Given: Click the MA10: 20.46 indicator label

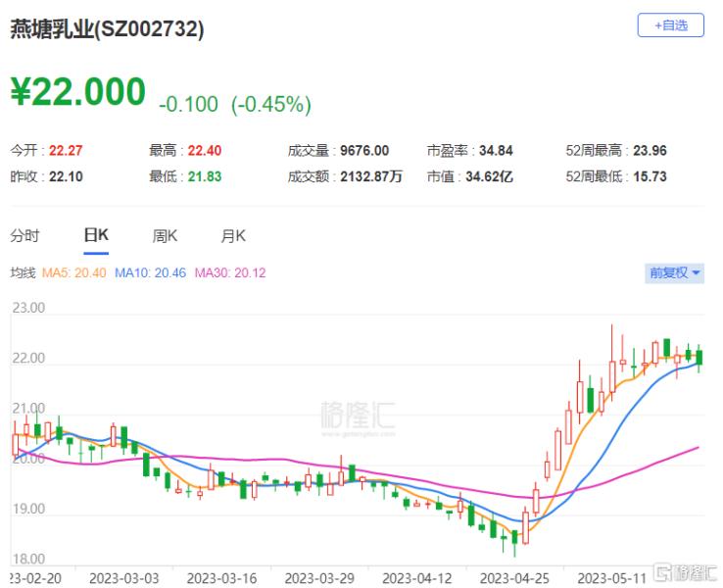Looking at the screenshot, I should [x=150, y=273].
